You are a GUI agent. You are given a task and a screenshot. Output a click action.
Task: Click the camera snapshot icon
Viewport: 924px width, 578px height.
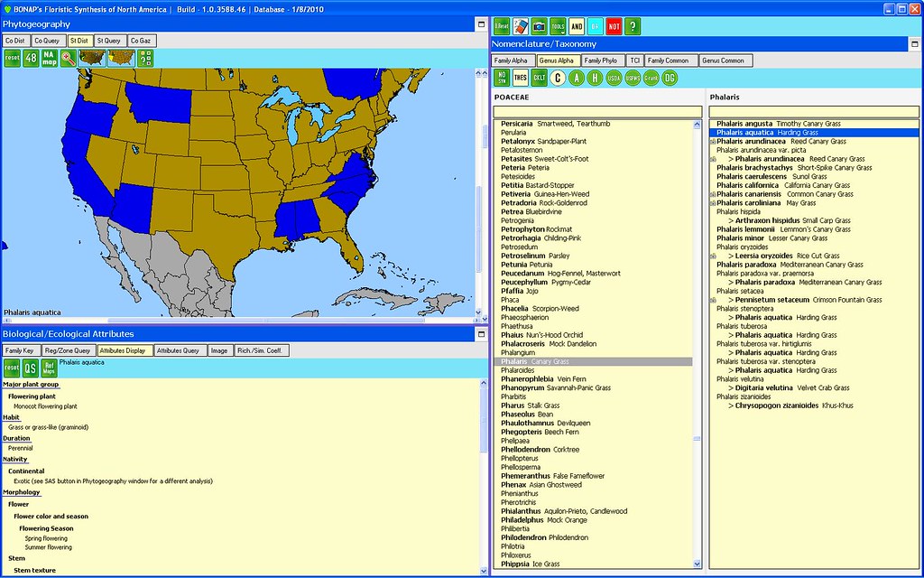click(539, 26)
